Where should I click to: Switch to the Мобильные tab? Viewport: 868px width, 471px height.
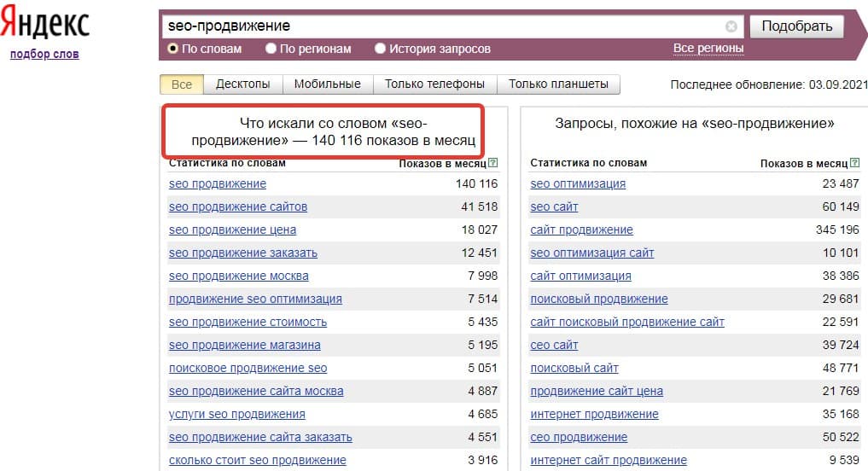[x=327, y=84]
